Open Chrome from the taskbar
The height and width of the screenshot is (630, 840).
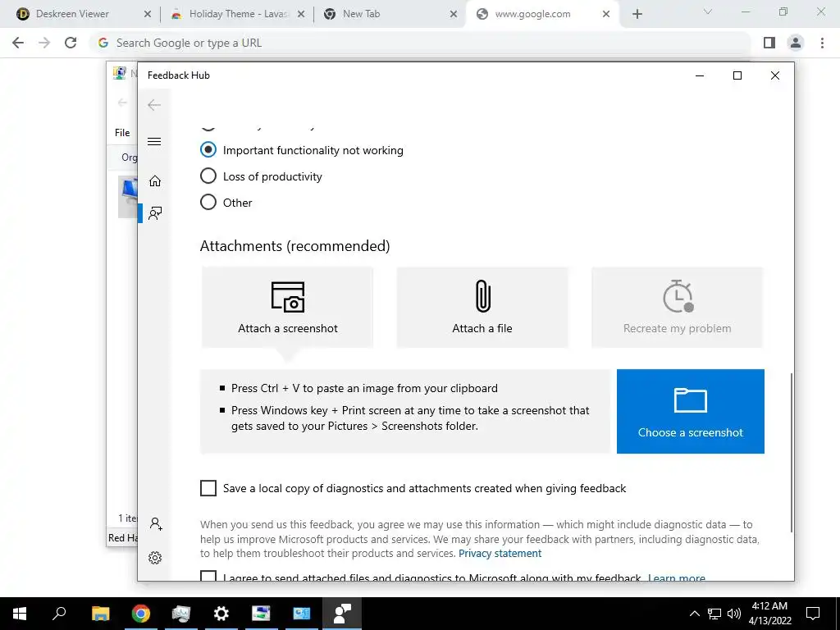(x=141, y=614)
